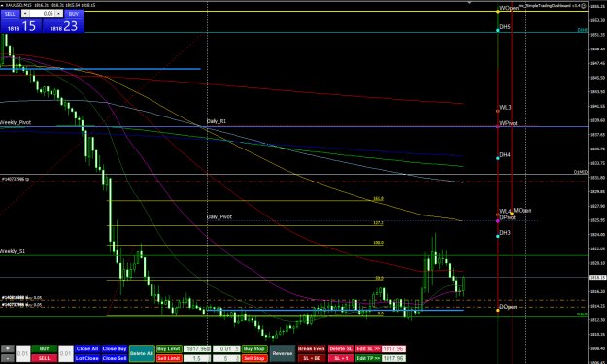Click the yellow WOpen marker dot

498,12
